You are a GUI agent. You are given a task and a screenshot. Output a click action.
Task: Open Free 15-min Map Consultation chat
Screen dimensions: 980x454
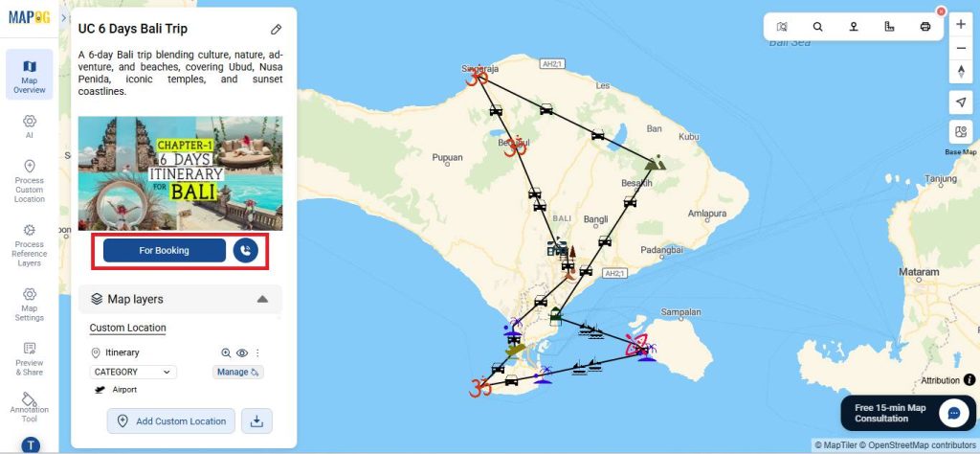click(x=907, y=414)
